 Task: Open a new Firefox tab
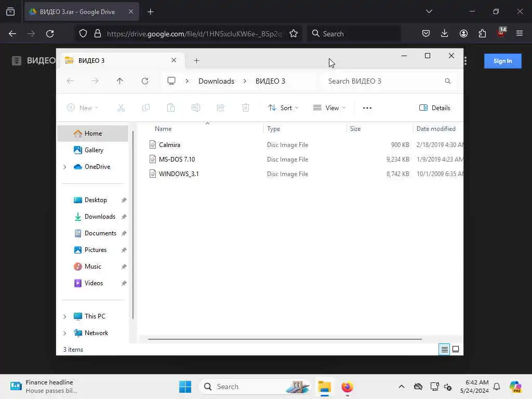point(150,12)
